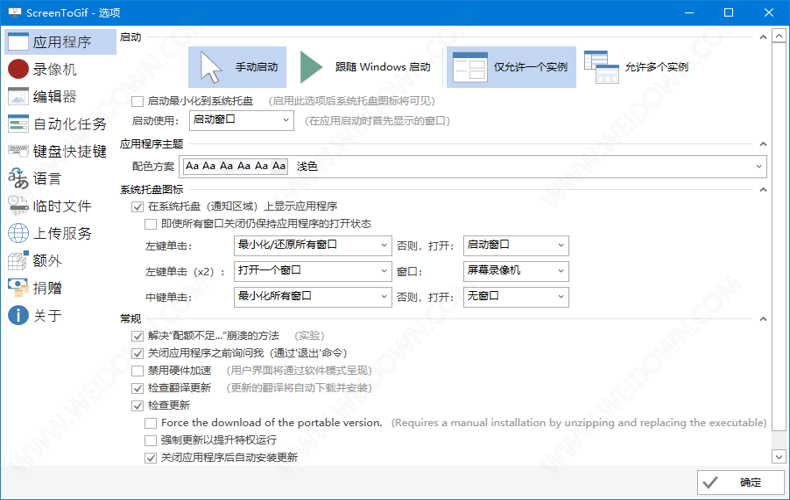Select 允许多个实例 option

click(638, 67)
